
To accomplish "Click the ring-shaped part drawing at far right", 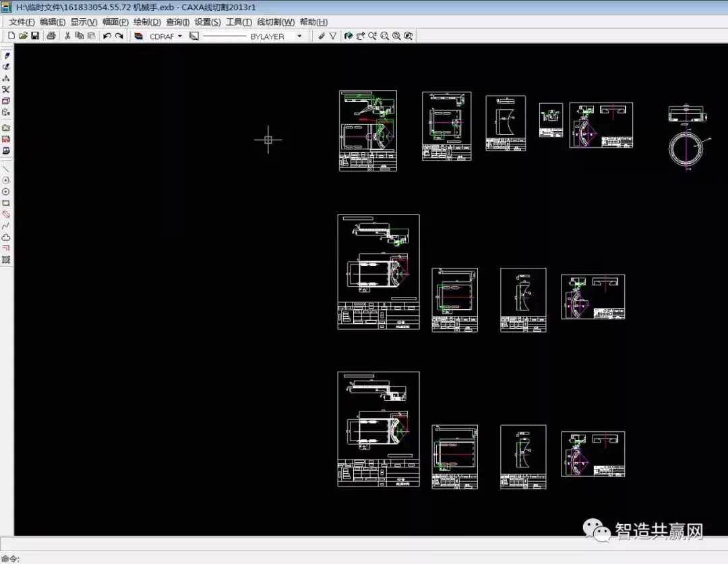I will point(686,149).
